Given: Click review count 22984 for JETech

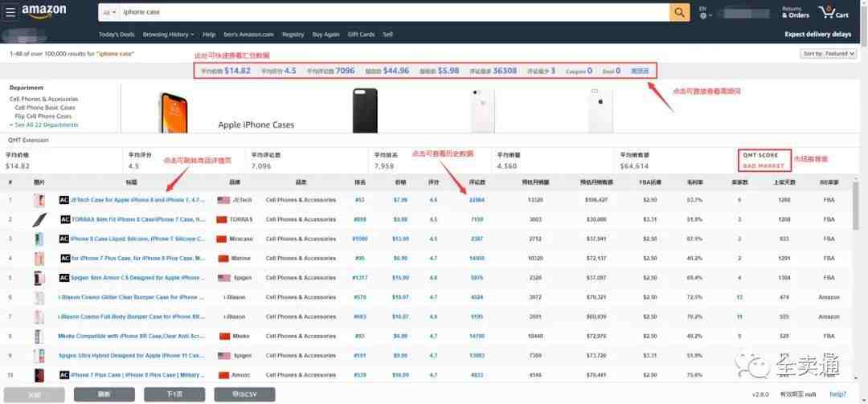Looking at the screenshot, I should 476,200.
